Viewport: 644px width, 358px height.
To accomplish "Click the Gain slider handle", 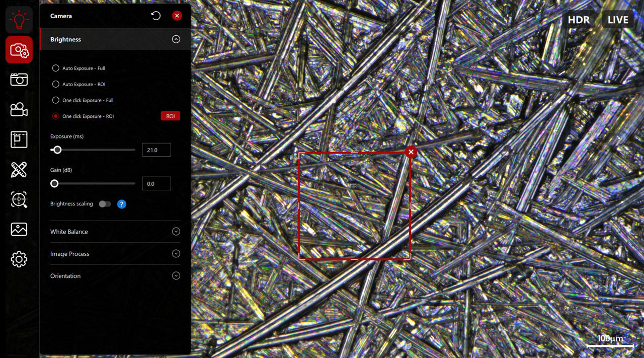I will coord(54,184).
